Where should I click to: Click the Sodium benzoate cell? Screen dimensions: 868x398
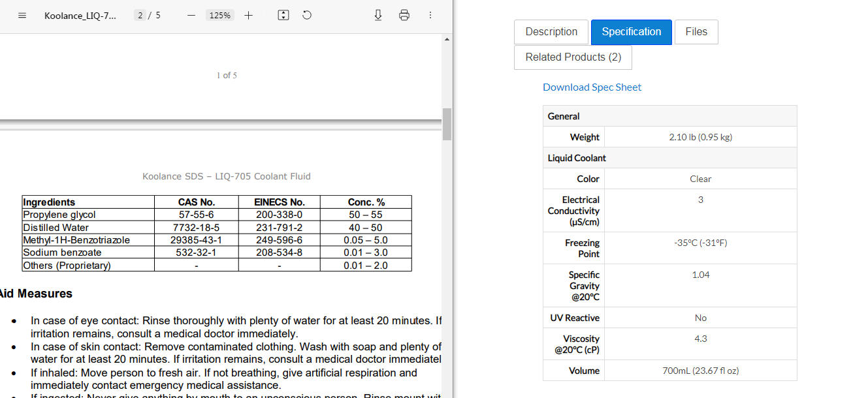[x=88, y=253]
